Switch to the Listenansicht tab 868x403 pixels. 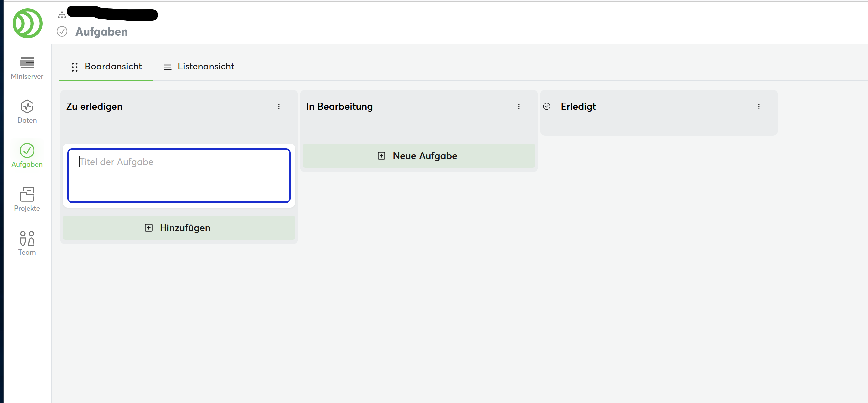pyautogui.click(x=199, y=67)
